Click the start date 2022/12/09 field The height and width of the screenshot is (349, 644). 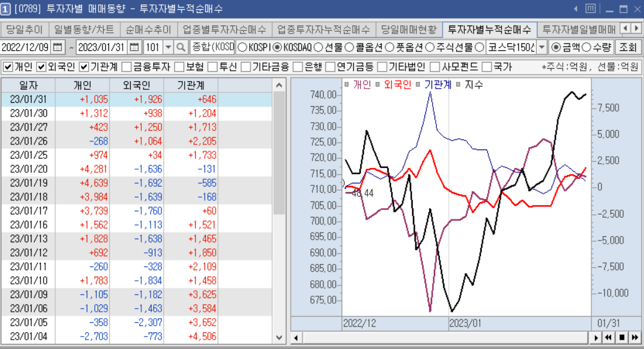(25, 48)
